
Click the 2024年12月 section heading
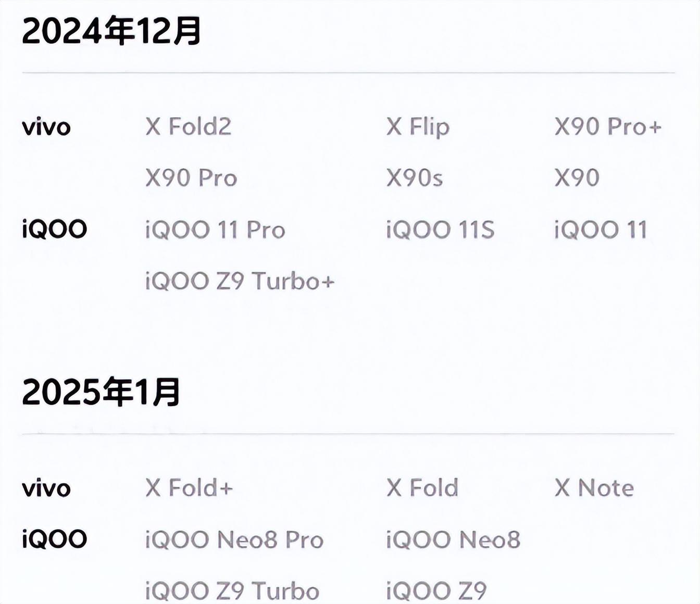tap(111, 31)
